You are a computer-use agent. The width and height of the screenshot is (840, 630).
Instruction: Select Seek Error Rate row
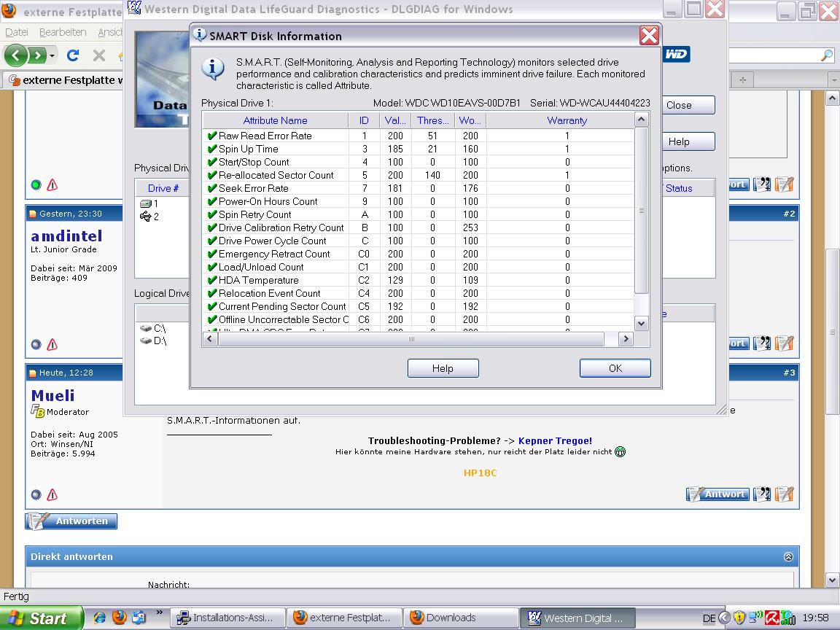point(418,188)
